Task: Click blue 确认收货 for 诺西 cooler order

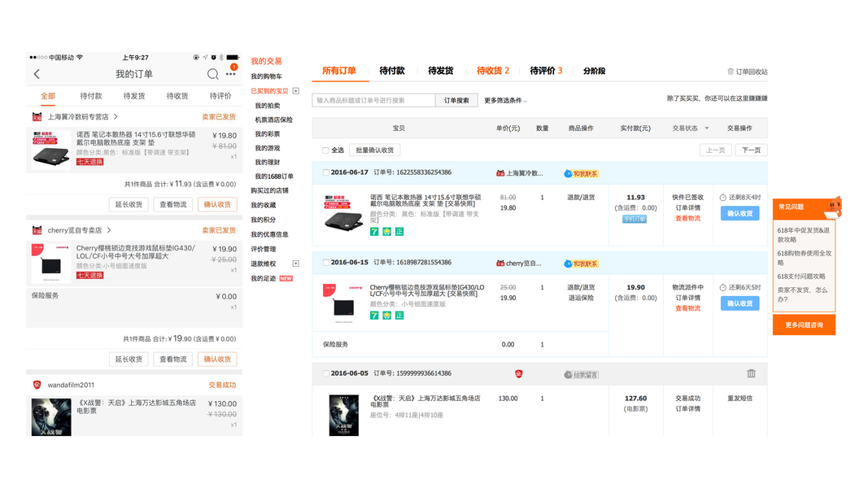Action: tap(739, 214)
